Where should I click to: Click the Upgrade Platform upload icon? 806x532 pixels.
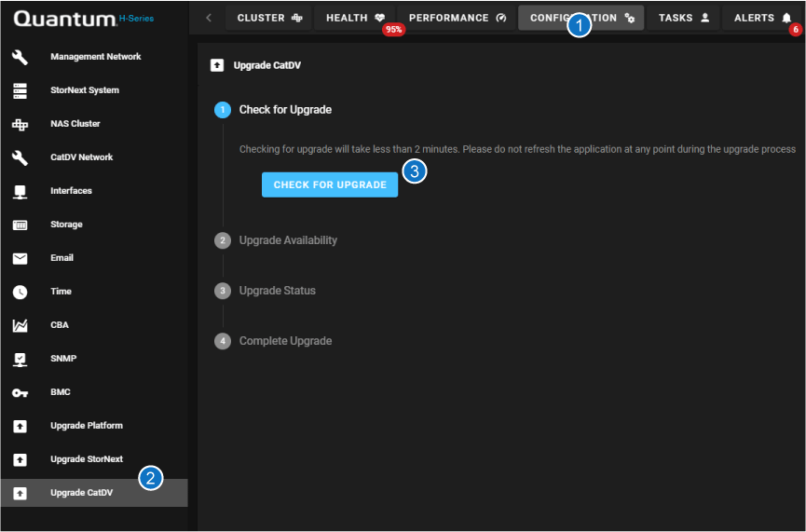pos(20,426)
